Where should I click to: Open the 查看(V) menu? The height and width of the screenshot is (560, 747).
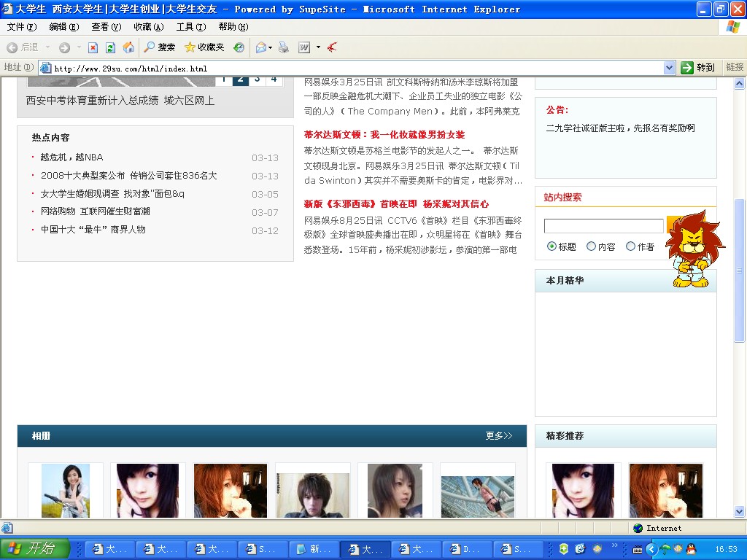(107, 27)
